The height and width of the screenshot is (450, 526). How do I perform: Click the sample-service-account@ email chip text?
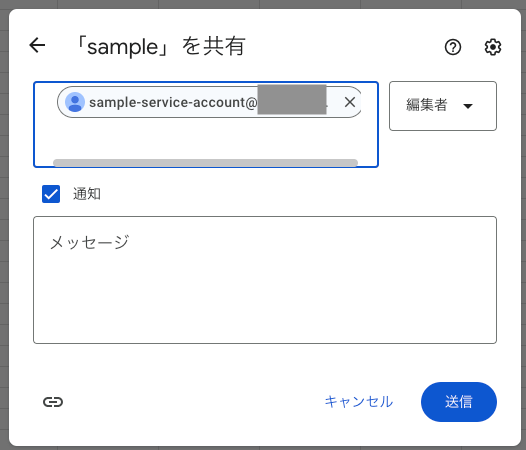pyautogui.click(x=173, y=102)
